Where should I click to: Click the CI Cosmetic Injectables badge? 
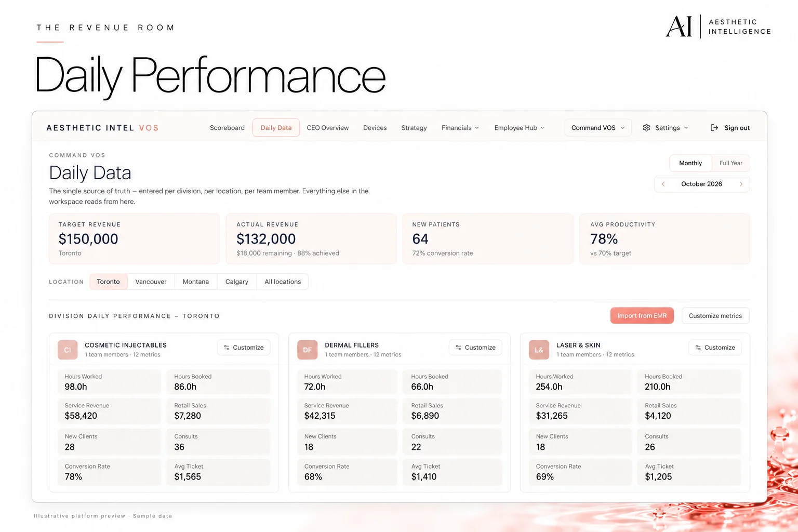pyautogui.click(x=68, y=350)
